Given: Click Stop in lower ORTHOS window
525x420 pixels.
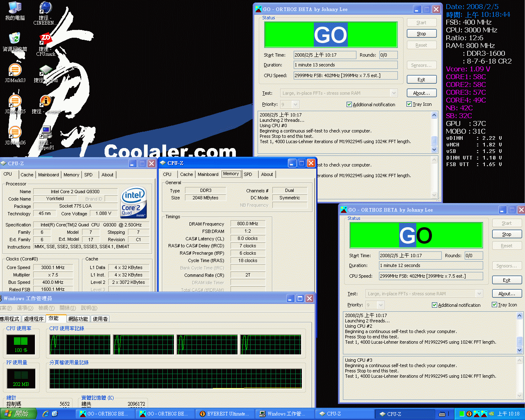Looking at the screenshot, I should click(x=507, y=234).
